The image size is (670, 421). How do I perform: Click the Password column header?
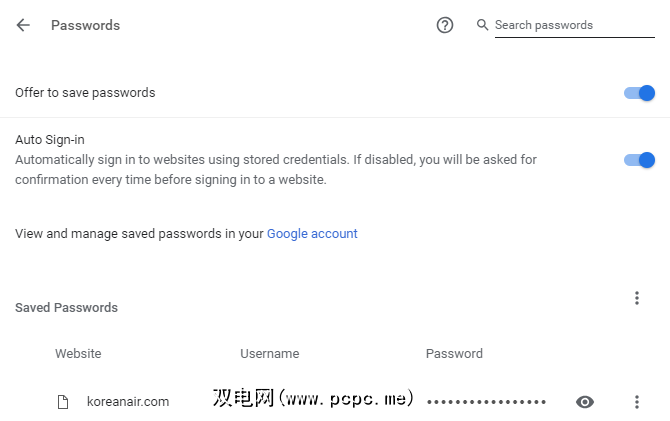[x=454, y=354]
